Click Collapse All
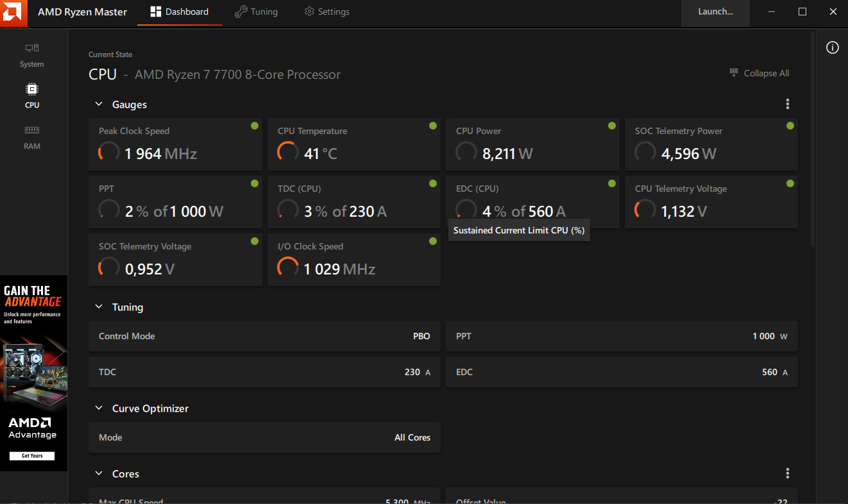This screenshot has height=504, width=848. (759, 74)
